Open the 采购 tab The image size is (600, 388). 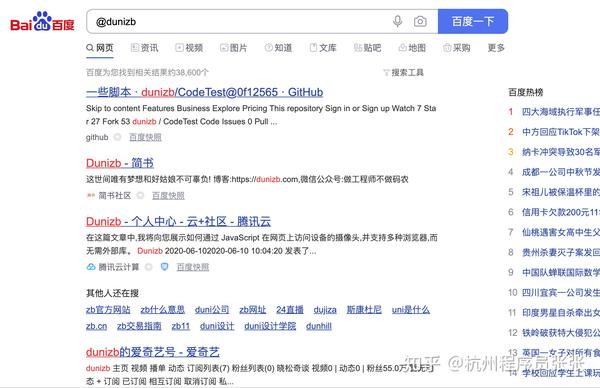tap(457, 48)
